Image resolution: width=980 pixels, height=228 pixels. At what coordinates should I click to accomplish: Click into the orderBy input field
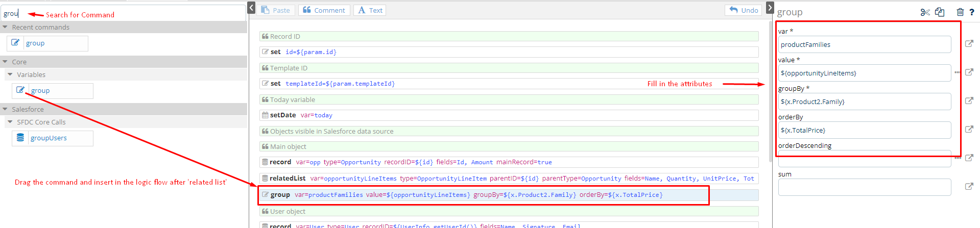click(x=864, y=130)
